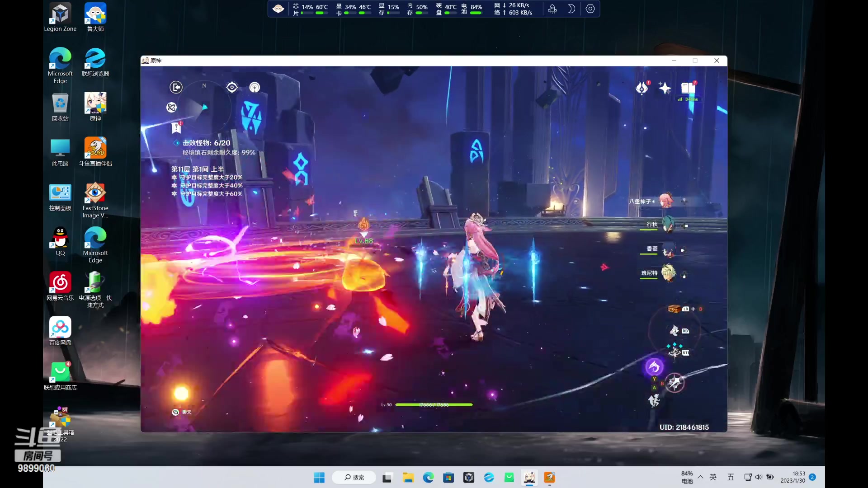
Task: Open the 控制面板 desktop icon
Action: click(x=60, y=197)
